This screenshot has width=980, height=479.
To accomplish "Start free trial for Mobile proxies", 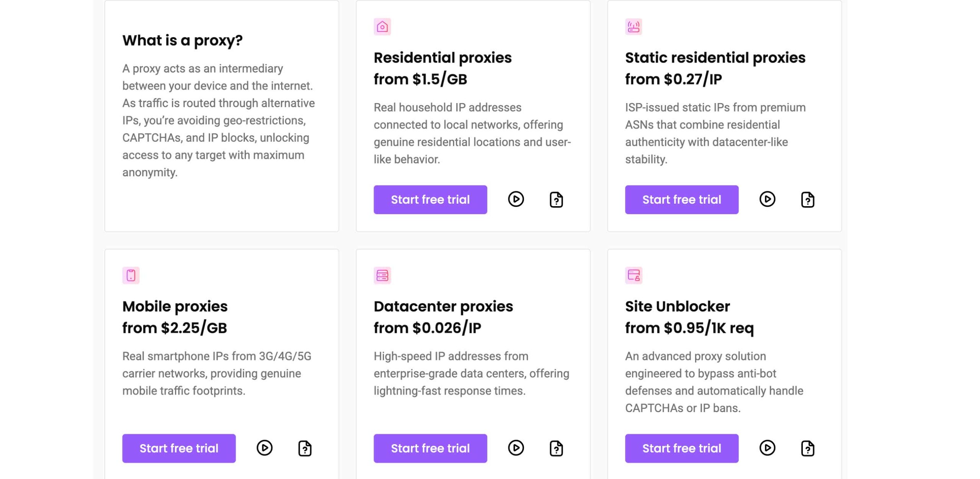I will [x=179, y=448].
